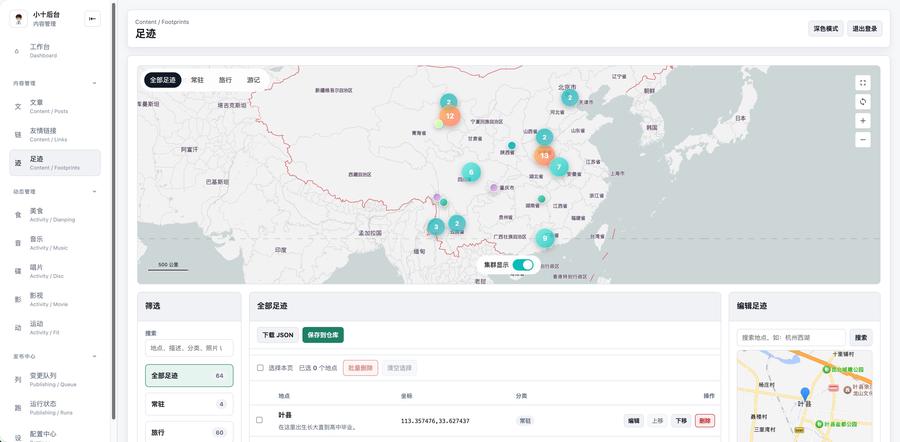The height and width of the screenshot is (442, 900).
Task: Click 删除 for the 叶县 row
Action: coord(705,421)
